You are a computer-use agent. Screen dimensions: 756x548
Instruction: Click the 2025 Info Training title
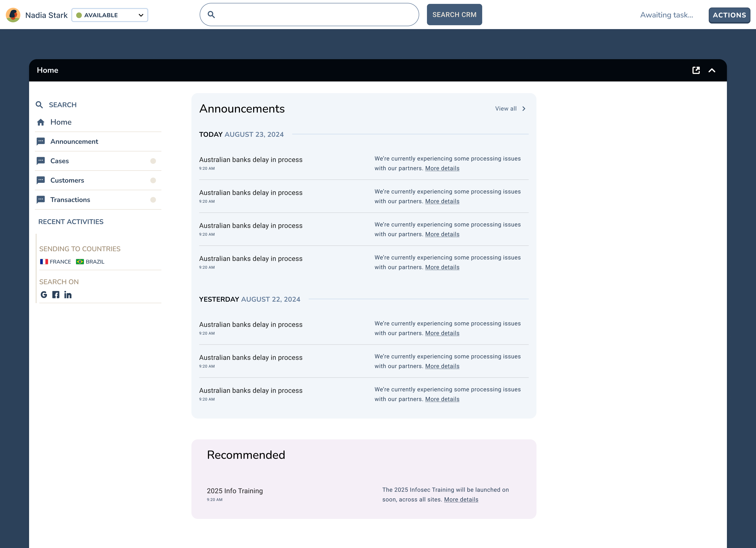(235, 491)
